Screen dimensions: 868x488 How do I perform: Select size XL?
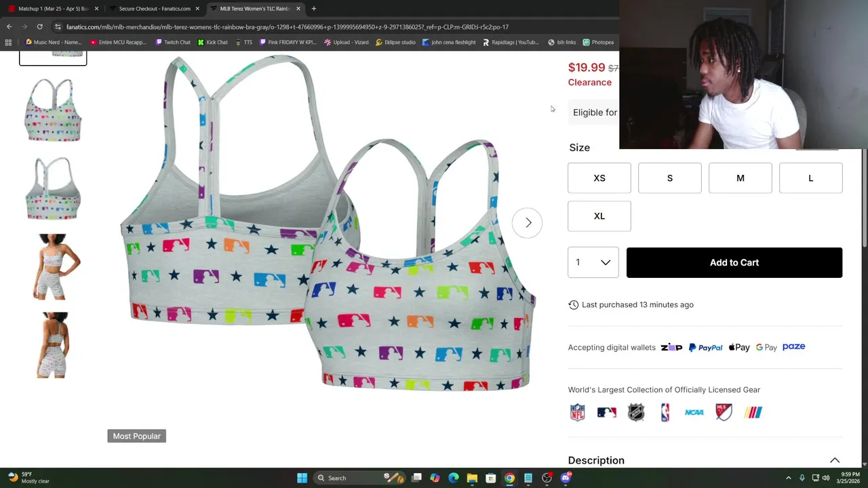599,216
